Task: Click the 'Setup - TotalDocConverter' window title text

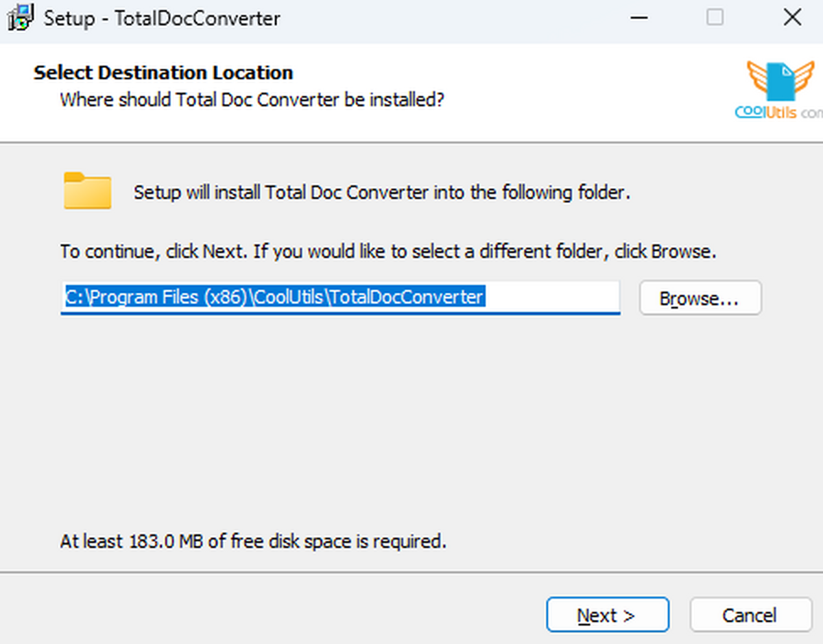Action: pos(162,19)
